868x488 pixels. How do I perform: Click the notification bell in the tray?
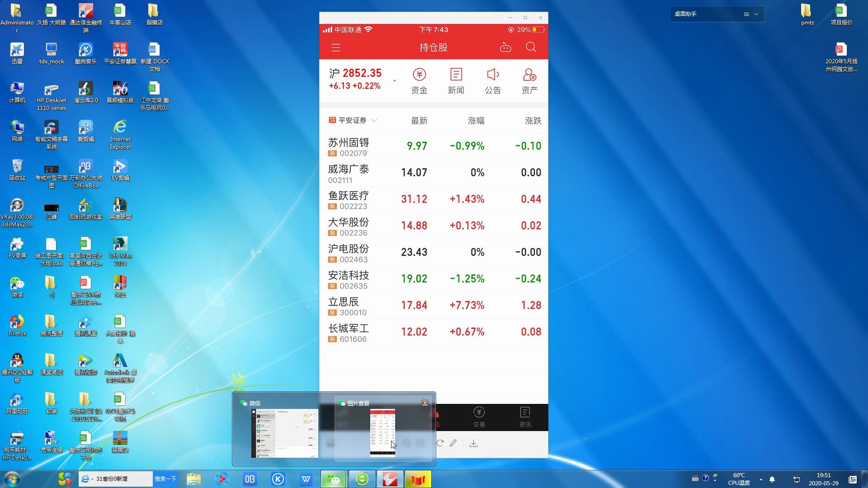tap(772, 479)
